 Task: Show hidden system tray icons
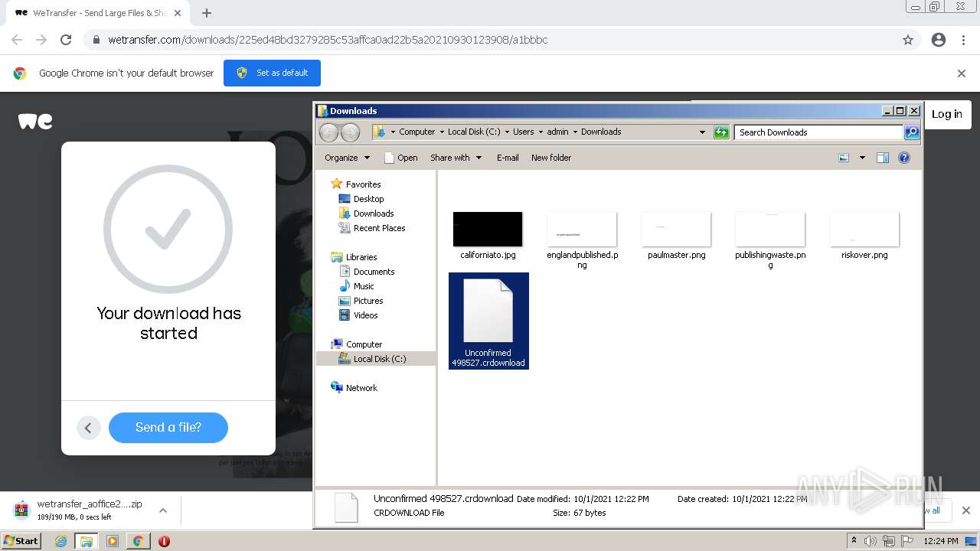854,541
